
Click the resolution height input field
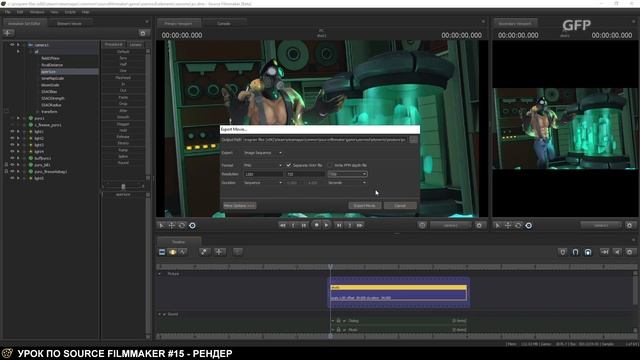305,174
